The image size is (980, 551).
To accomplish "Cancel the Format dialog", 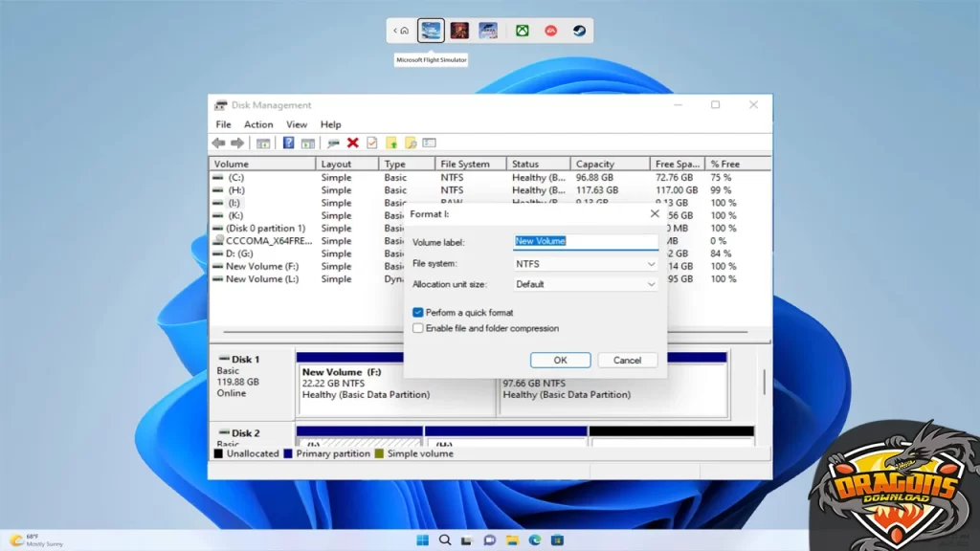I will [x=627, y=360].
